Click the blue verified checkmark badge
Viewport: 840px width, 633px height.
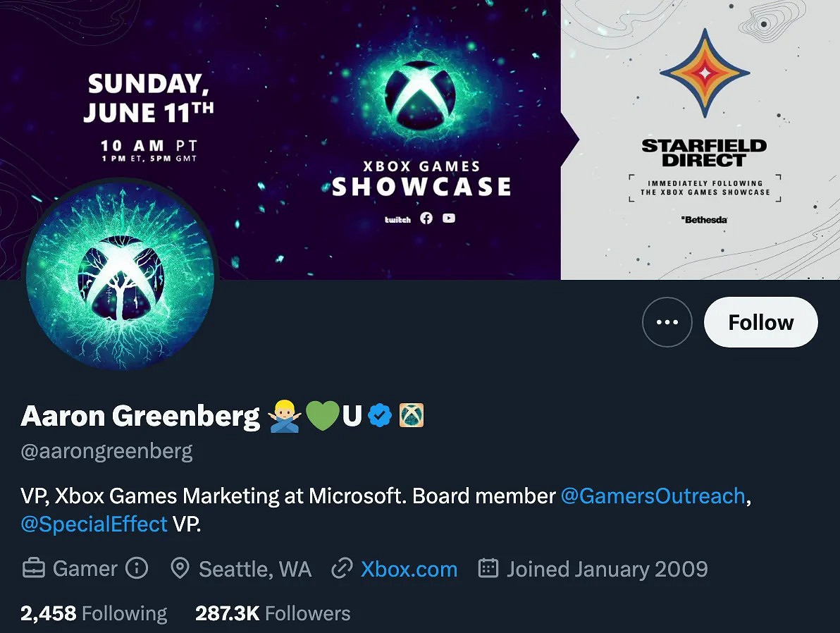coord(381,417)
